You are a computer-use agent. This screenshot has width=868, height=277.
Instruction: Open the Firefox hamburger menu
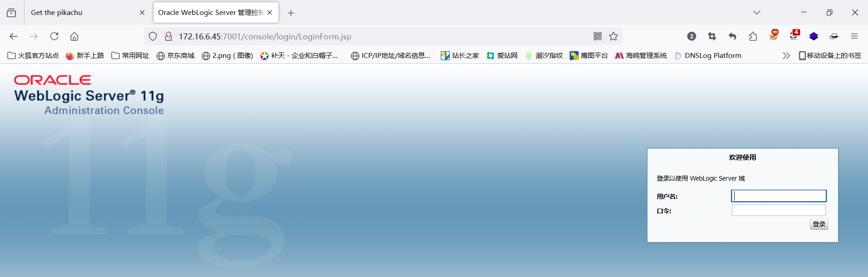click(x=854, y=36)
